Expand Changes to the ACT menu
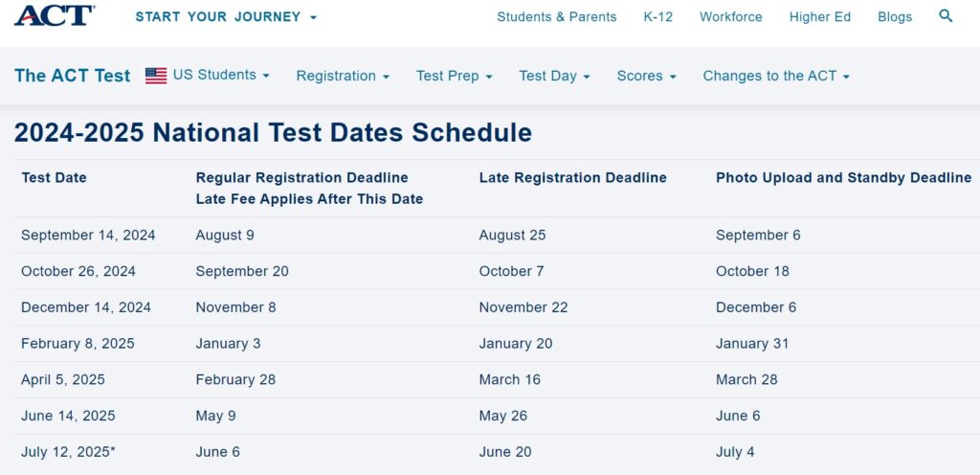Screen dimensions: 980x475 (776, 76)
